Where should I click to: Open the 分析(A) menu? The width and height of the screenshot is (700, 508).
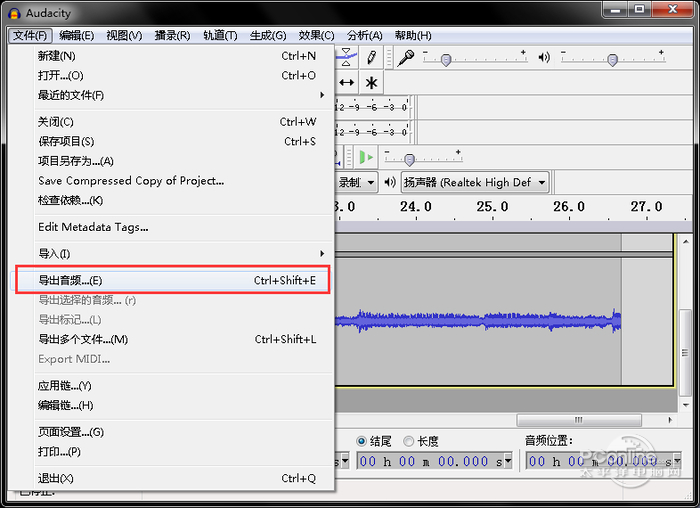coord(364,35)
